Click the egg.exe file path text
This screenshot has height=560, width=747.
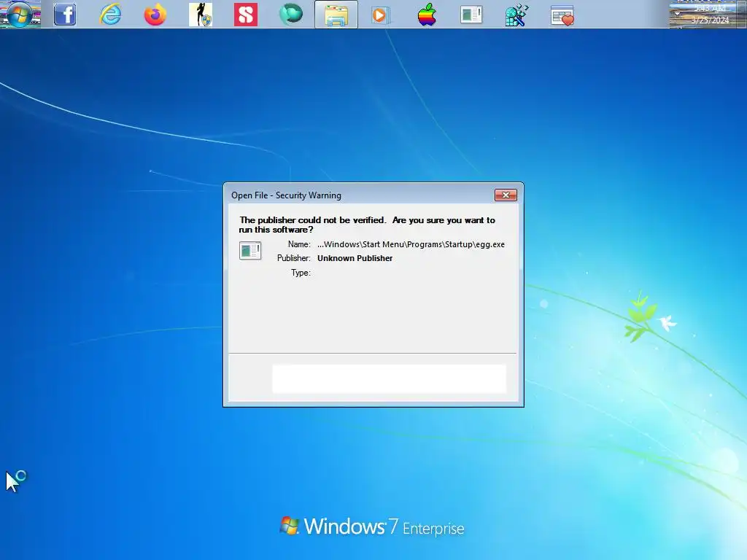[x=411, y=244]
